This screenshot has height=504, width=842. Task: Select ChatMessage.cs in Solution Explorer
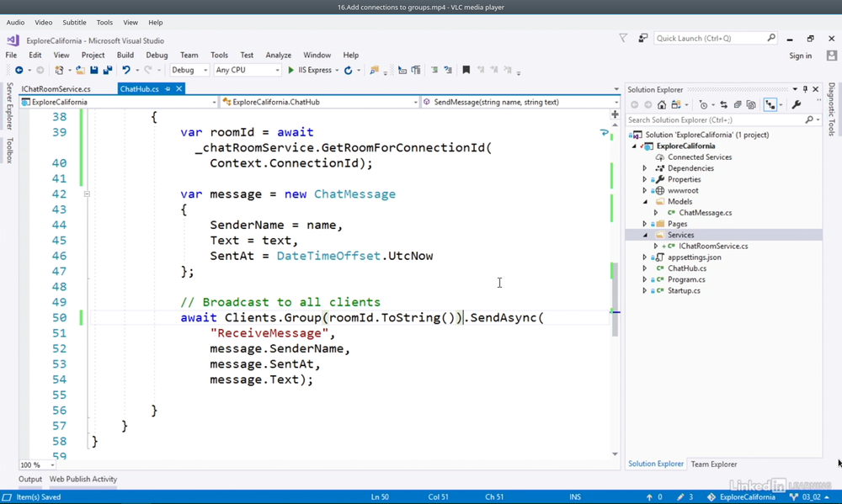coord(705,213)
